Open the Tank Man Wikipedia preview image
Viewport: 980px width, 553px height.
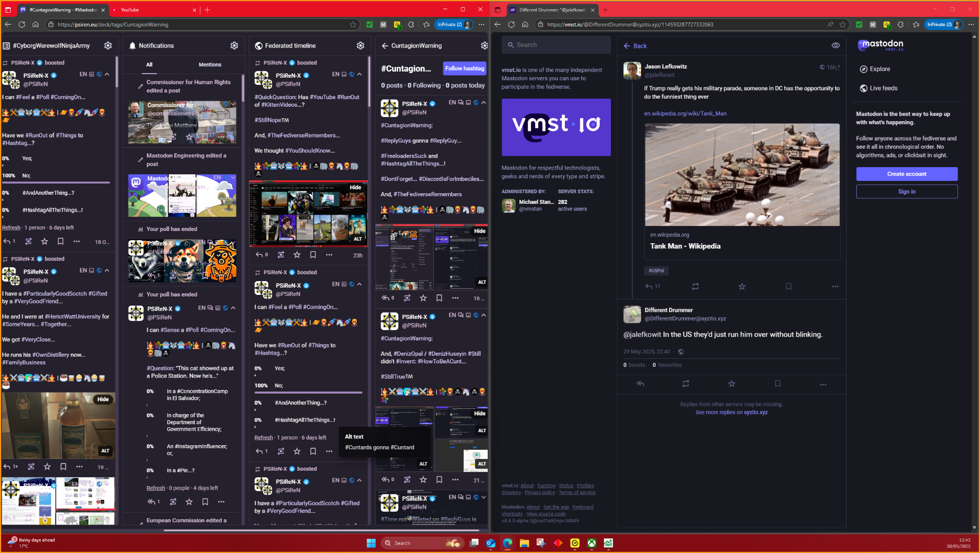pyautogui.click(x=742, y=174)
